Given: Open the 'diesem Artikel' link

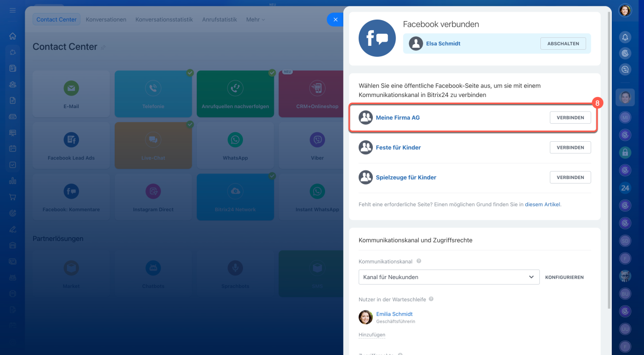Looking at the screenshot, I should (542, 205).
